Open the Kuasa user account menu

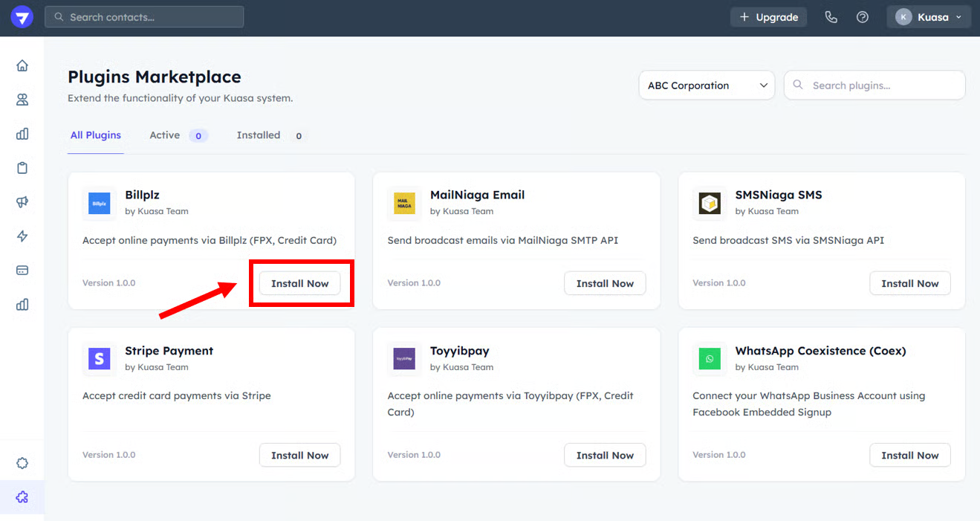tap(929, 17)
